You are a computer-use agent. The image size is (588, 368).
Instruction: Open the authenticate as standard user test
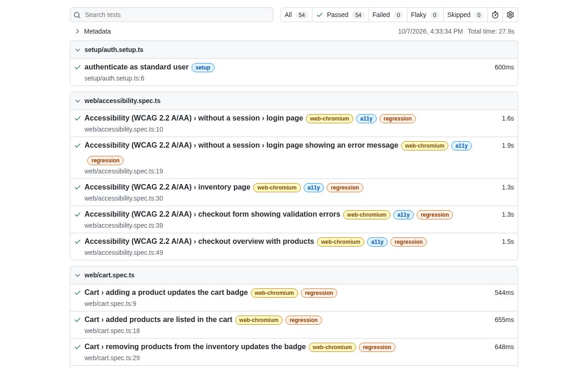pos(136,67)
